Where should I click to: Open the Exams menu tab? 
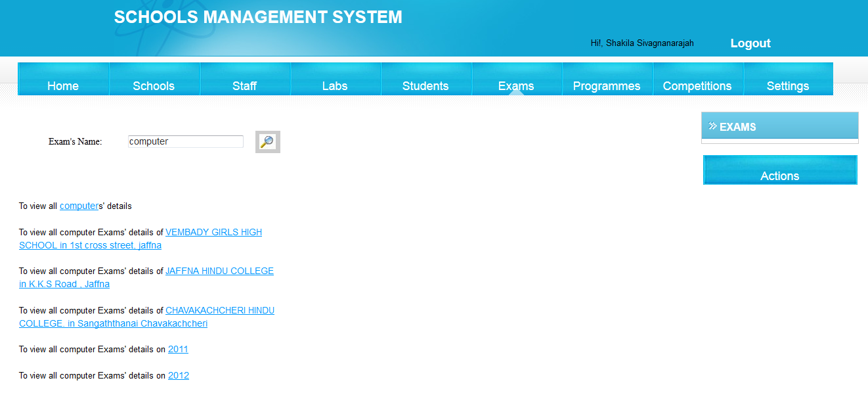pyautogui.click(x=517, y=85)
